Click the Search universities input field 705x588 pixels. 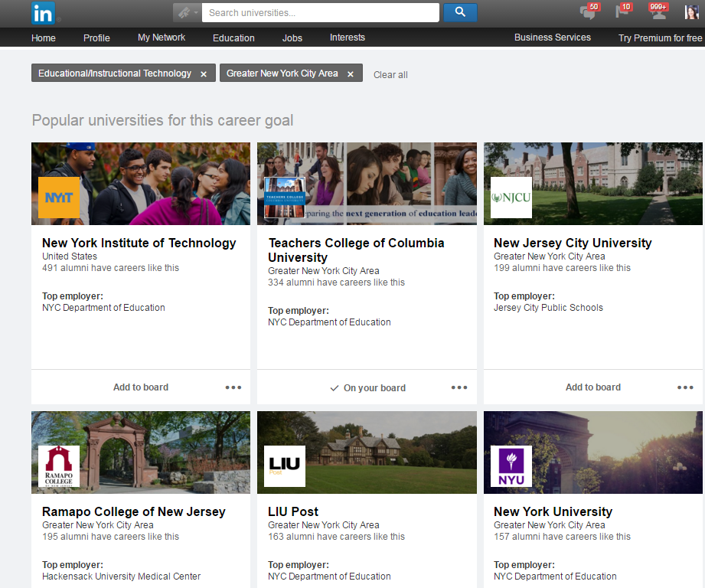(x=321, y=12)
